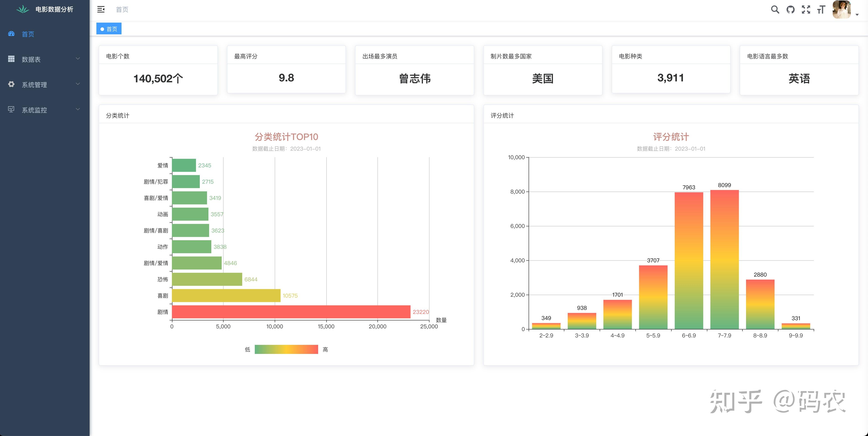The height and width of the screenshot is (436, 868).
Task: Click the table grid icon for 数据表
Action: [12, 59]
